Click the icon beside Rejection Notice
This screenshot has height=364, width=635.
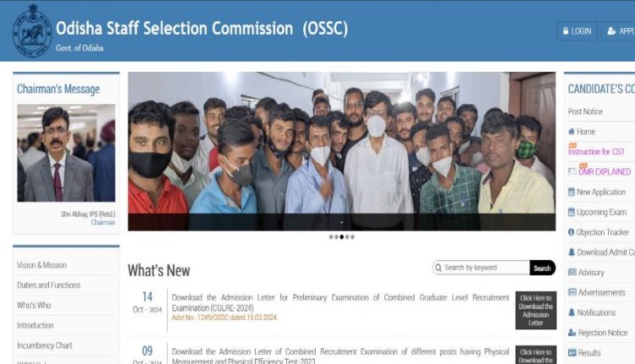pyautogui.click(x=571, y=333)
